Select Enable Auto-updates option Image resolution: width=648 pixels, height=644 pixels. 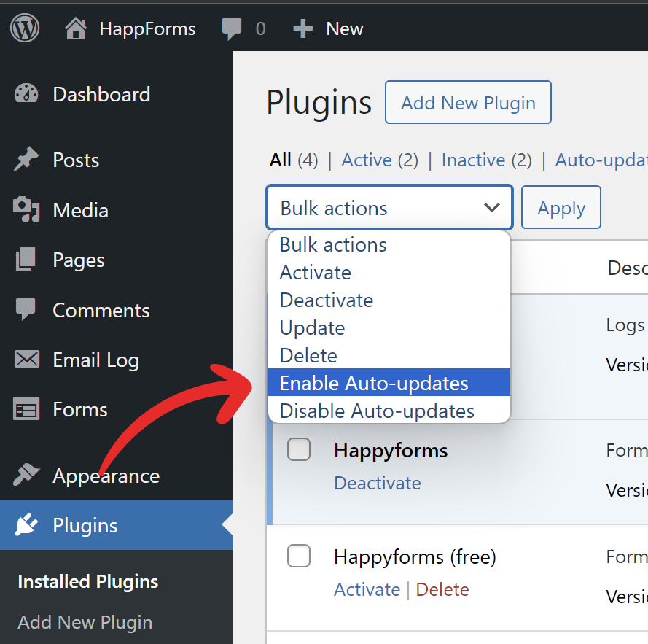[x=389, y=383]
